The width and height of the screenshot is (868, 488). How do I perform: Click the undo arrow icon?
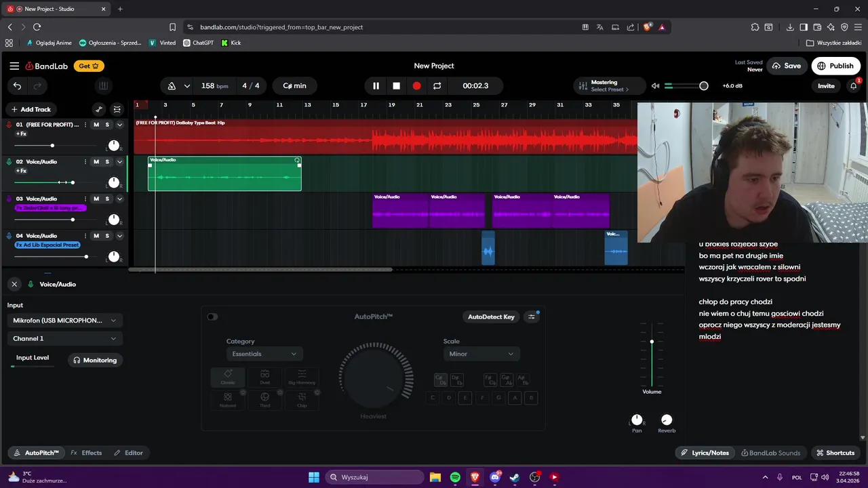[18, 86]
